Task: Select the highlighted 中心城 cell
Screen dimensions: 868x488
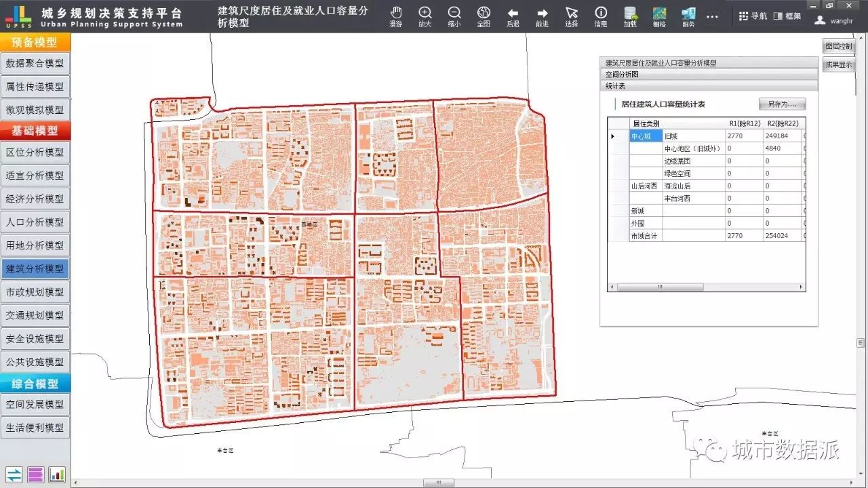Action: [646, 136]
